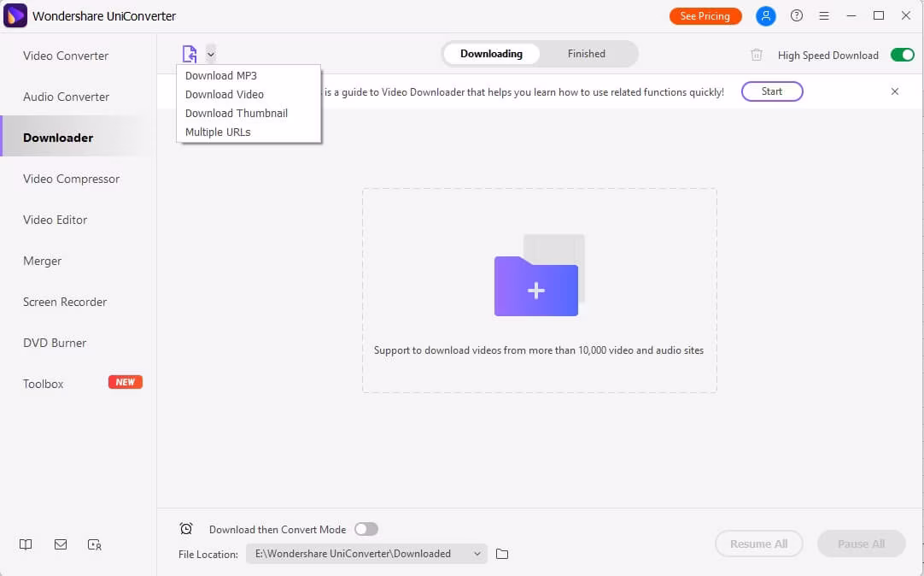Open the user card icon in the sidebar footer
924x576 pixels.
point(94,544)
